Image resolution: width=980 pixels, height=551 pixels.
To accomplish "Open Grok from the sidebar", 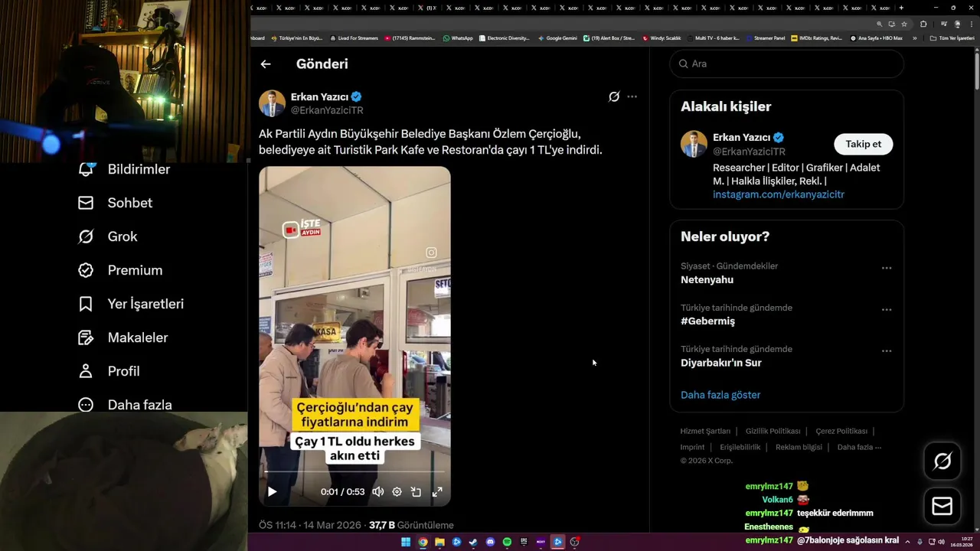I will tap(108, 236).
